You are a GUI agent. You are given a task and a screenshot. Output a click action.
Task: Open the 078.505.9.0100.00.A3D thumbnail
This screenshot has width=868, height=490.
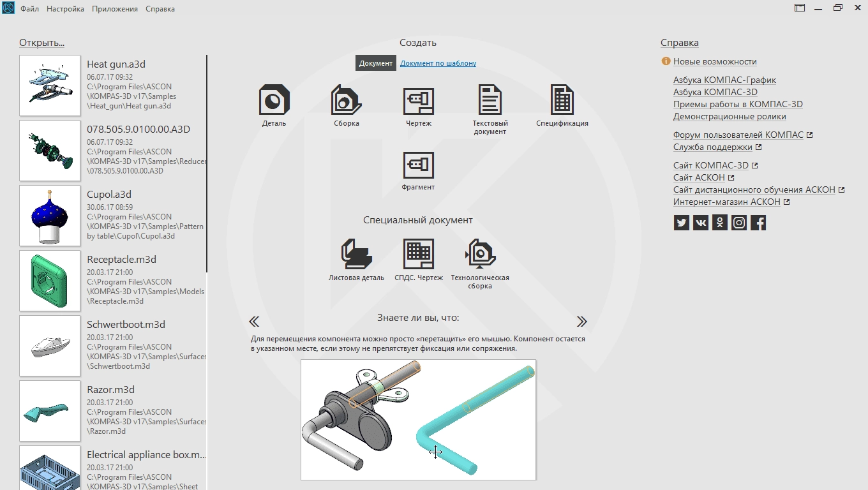click(x=50, y=151)
